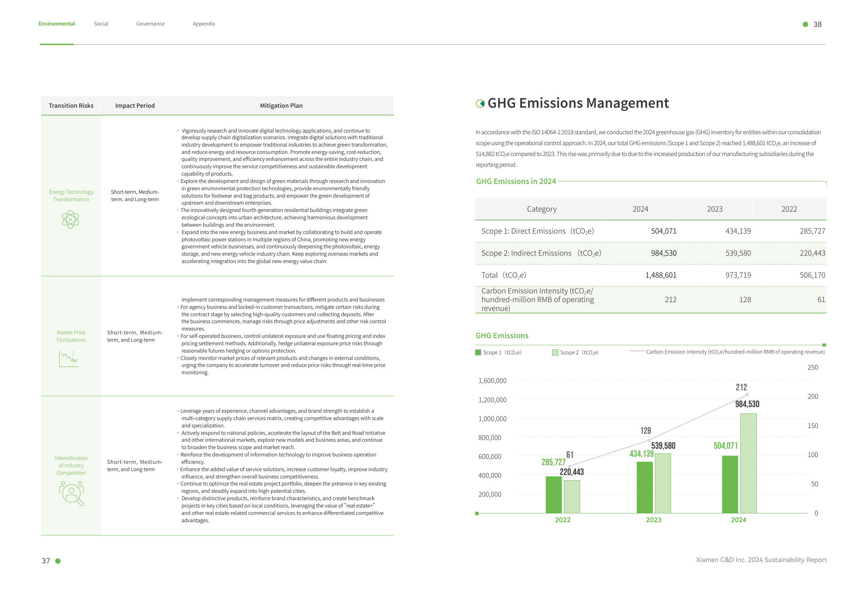The image size is (868, 589).
Task: Click the table value 1,488,601
Action: 661,275
